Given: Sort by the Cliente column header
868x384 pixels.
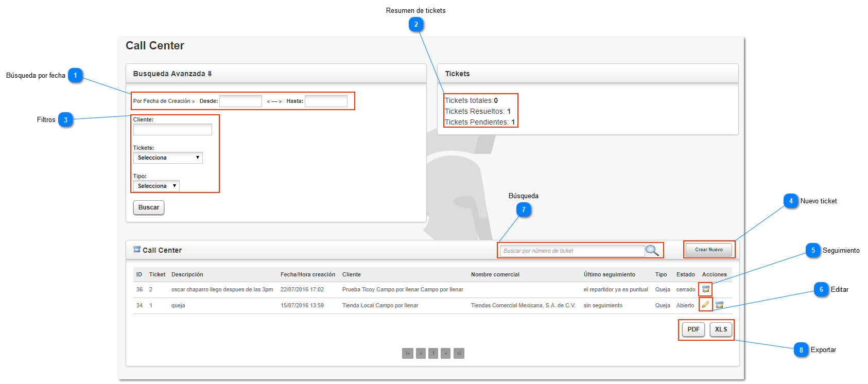Looking at the screenshot, I should [352, 274].
